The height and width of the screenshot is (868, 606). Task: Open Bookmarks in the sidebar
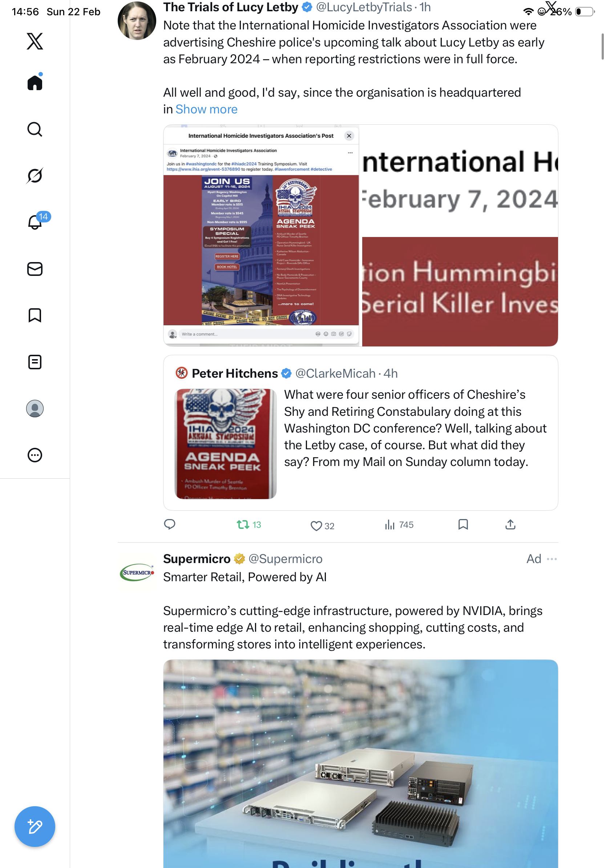pyautogui.click(x=35, y=315)
